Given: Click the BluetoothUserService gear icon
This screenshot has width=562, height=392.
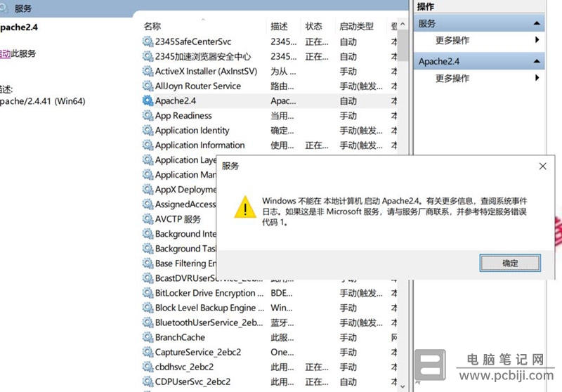Looking at the screenshot, I should pos(148,322).
